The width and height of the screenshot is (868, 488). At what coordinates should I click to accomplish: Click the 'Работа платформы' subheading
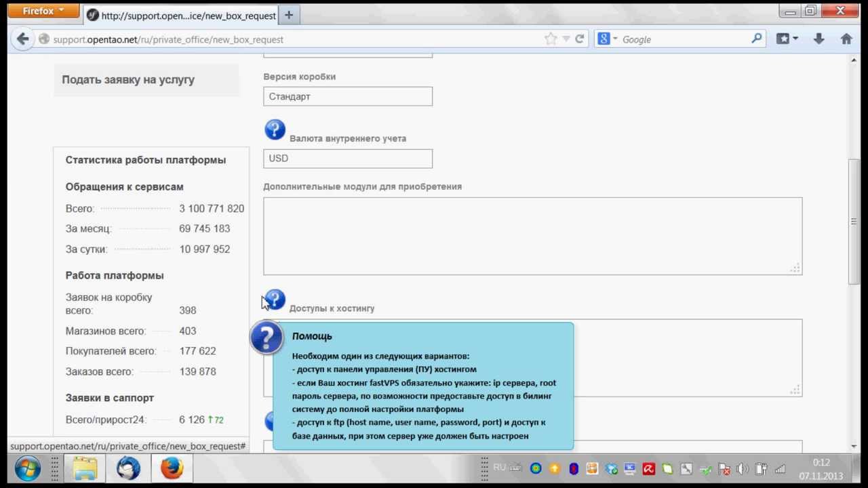click(115, 275)
